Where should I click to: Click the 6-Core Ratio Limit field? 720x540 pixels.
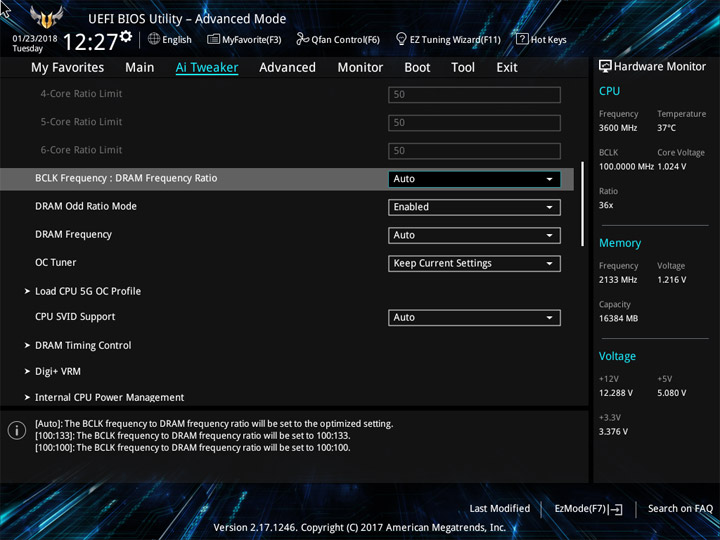474,151
